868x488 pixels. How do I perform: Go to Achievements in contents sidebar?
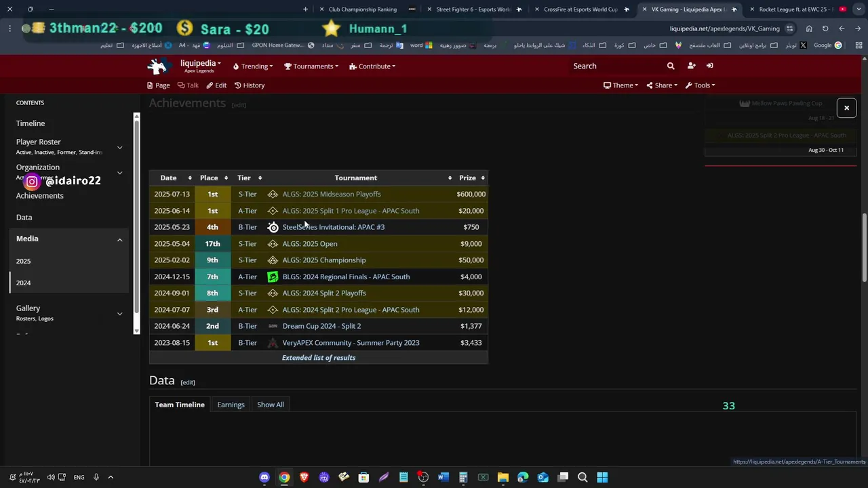click(x=40, y=196)
